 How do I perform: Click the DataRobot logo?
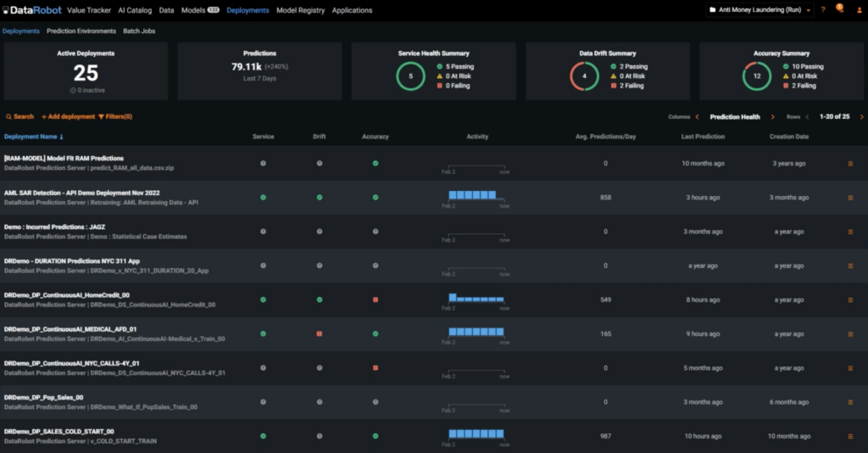click(x=32, y=10)
